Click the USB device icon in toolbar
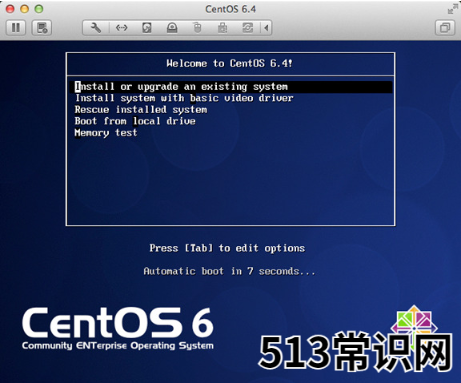 pos(222,28)
